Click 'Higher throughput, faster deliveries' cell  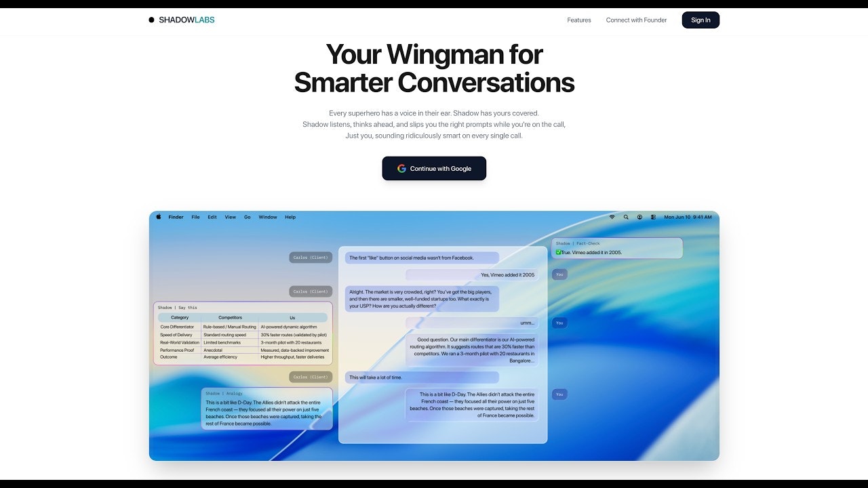tap(292, 357)
